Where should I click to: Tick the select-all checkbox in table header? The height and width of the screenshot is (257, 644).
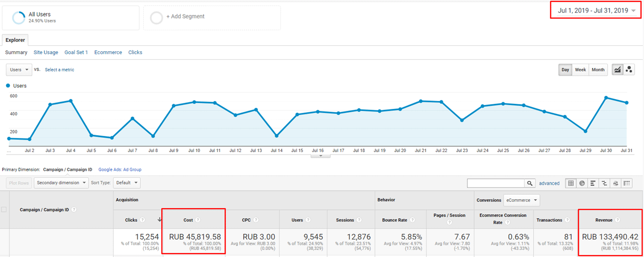[x=4, y=210]
